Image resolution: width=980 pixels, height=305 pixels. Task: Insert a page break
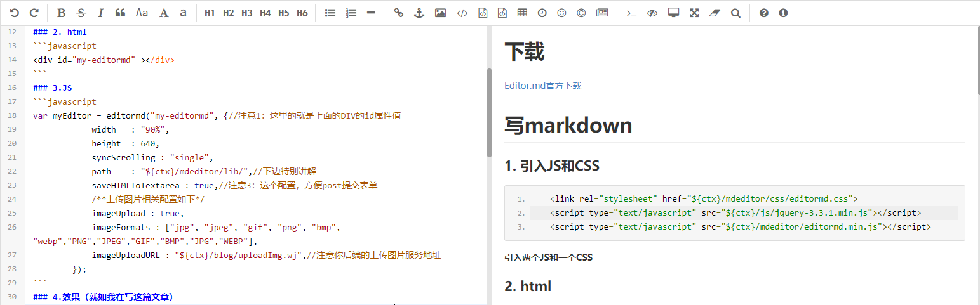(x=602, y=13)
